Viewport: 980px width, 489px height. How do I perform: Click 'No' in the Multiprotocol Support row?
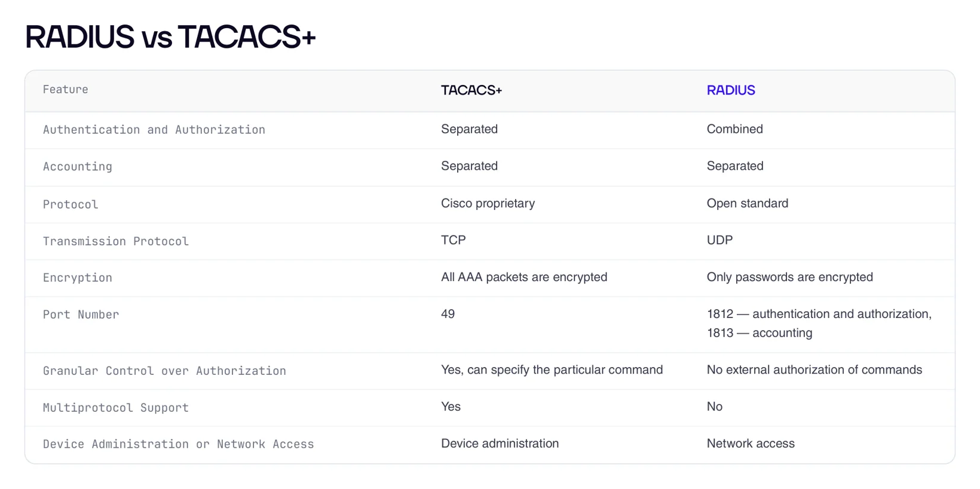[x=715, y=407]
